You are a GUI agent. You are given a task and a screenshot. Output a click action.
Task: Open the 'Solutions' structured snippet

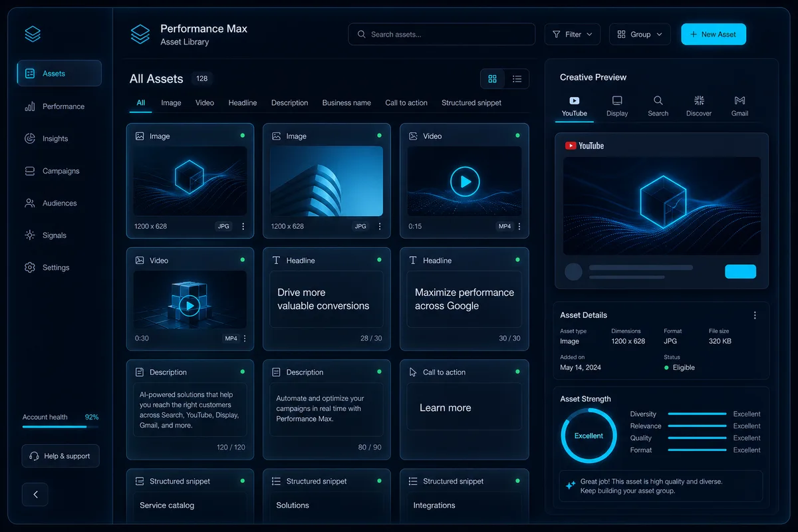tap(293, 505)
